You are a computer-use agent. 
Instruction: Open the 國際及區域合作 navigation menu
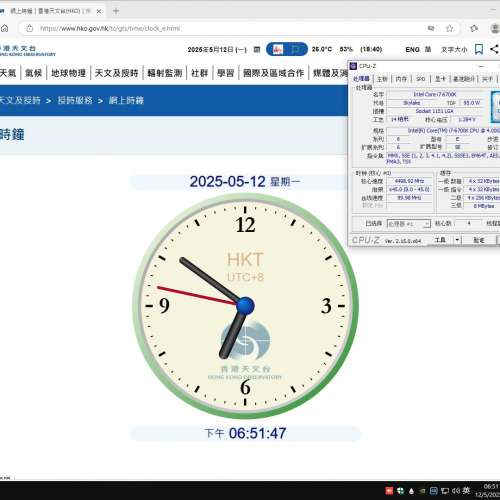pyautogui.click(x=273, y=73)
